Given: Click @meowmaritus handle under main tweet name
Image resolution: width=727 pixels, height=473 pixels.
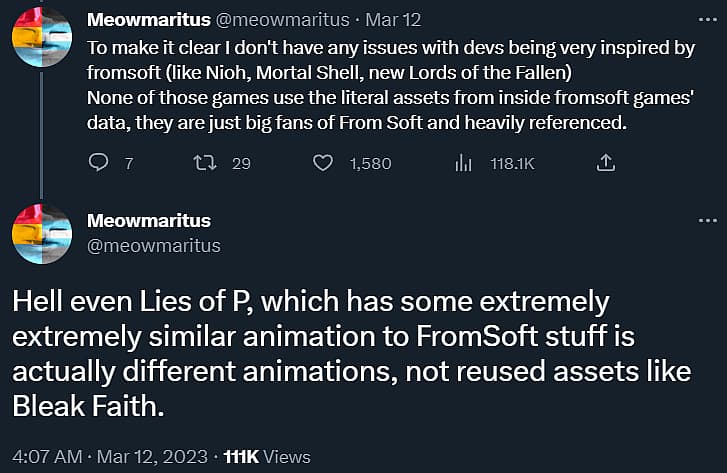Looking at the screenshot, I should coord(154,245).
